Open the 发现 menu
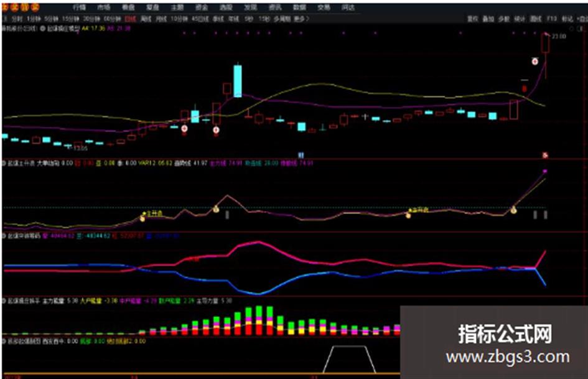The width and height of the screenshot is (588, 379). pos(251,7)
